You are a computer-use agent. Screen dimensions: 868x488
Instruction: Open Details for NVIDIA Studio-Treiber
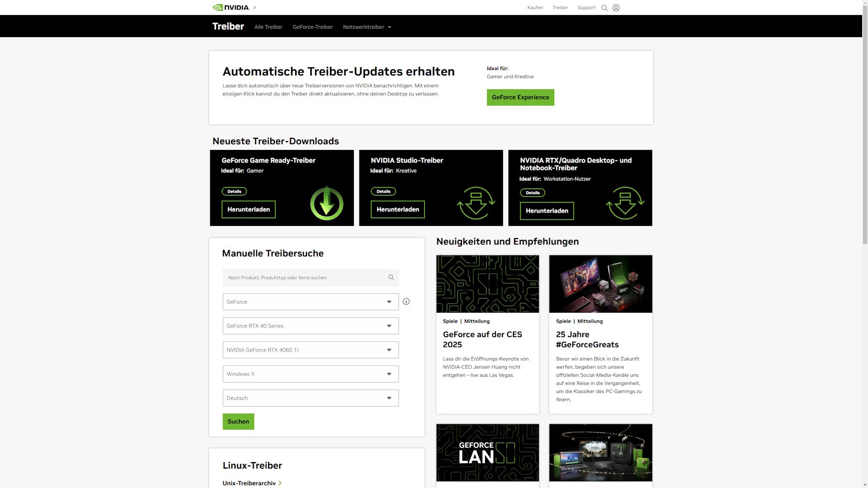[x=383, y=191]
